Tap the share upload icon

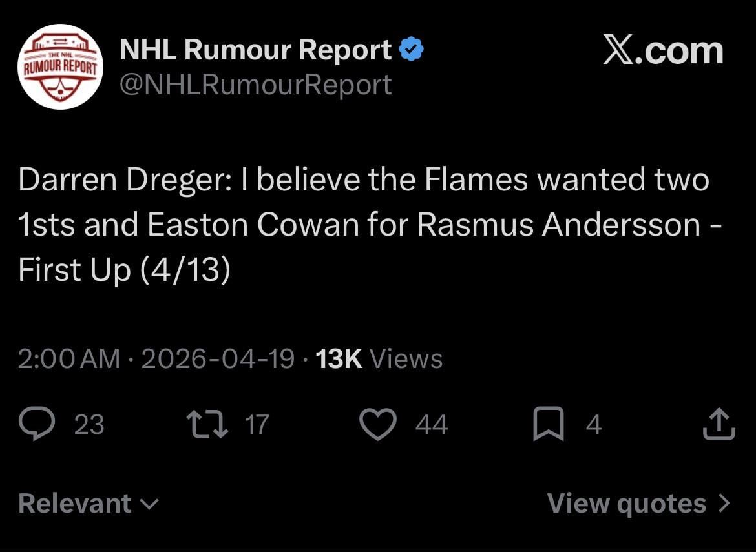[719, 425]
